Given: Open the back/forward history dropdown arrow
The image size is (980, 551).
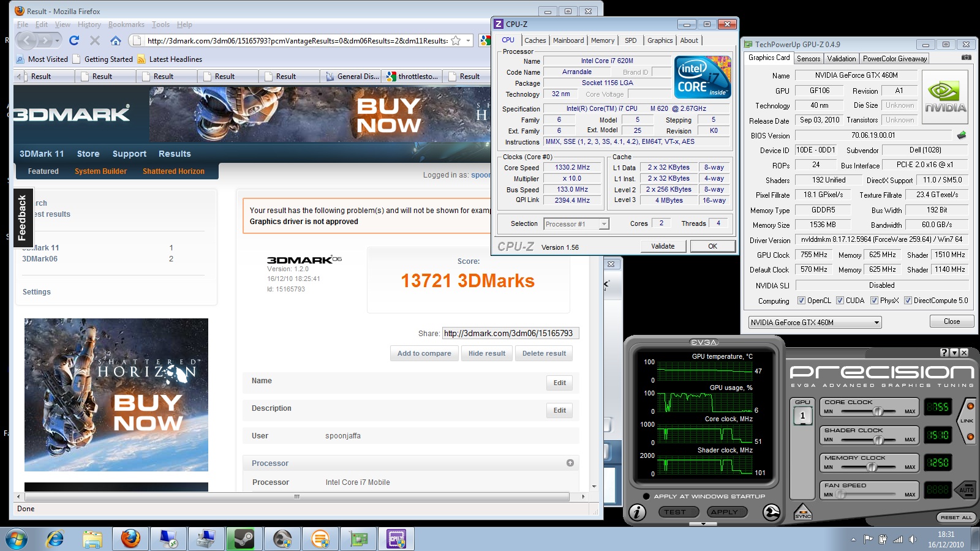Looking at the screenshot, I should point(57,40).
